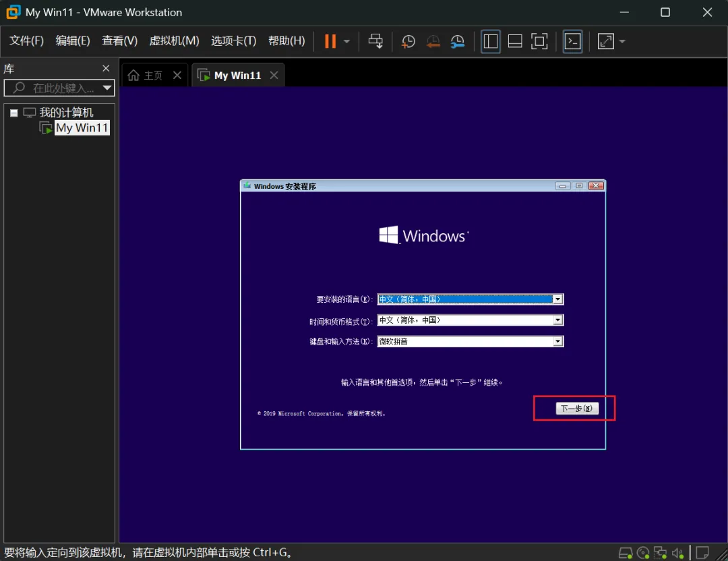
Task: Enter full screen mode icon
Action: 539,41
